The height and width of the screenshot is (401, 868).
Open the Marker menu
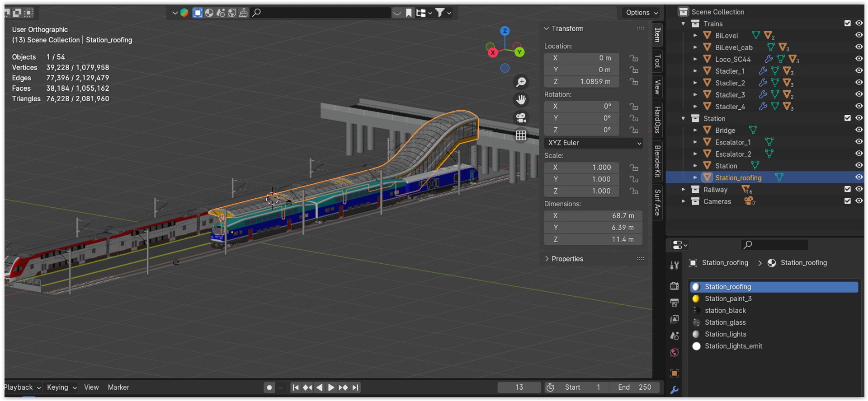118,387
